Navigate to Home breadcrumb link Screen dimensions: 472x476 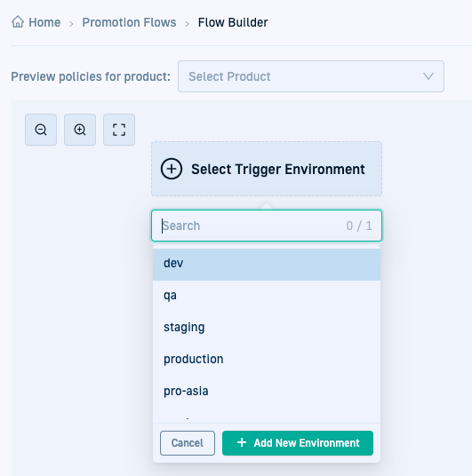point(44,22)
